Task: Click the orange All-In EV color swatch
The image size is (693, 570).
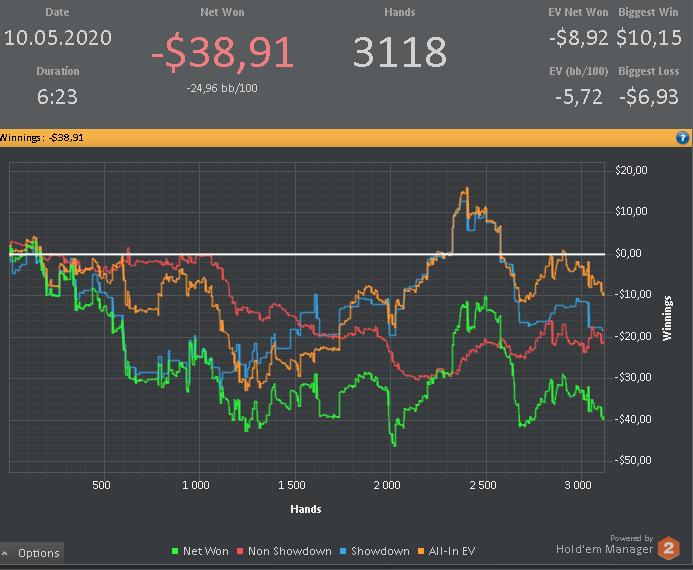Action: click(x=421, y=551)
